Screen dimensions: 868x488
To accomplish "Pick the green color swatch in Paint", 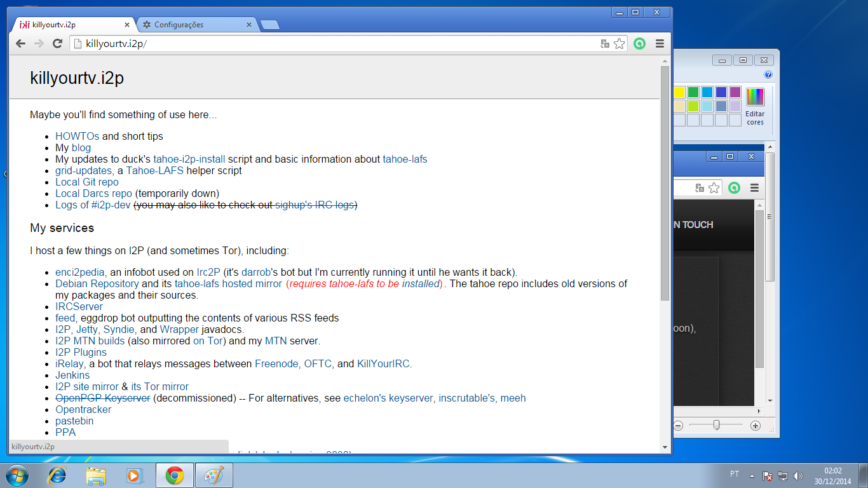I will (693, 92).
